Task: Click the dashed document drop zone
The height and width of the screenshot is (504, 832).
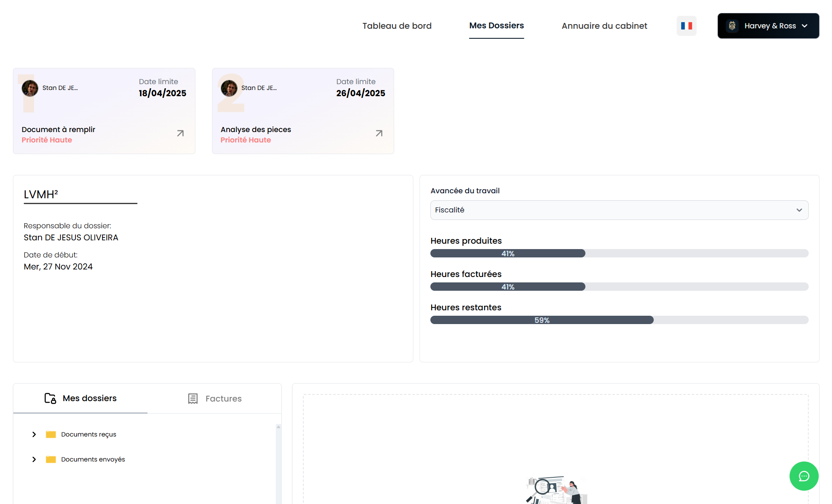Action: 555,449
